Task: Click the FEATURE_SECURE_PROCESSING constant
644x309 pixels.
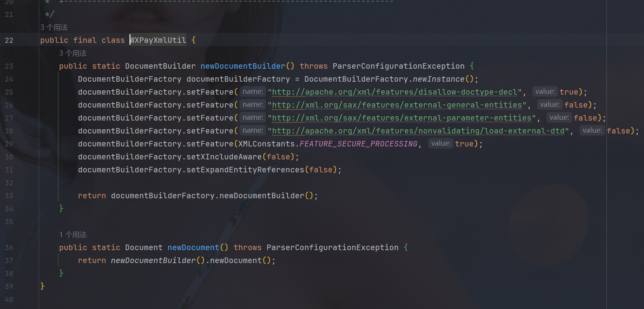Action: (x=358, y=144)
